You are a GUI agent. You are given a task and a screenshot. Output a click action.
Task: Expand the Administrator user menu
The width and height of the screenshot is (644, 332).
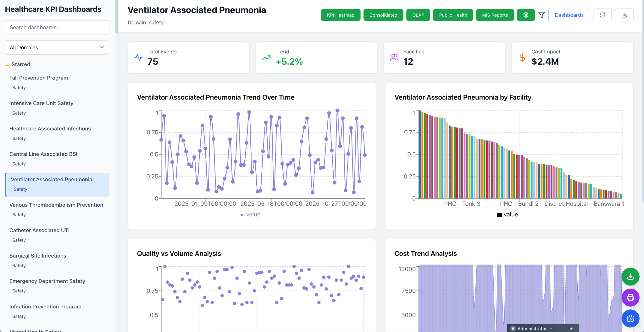(532, 329)
